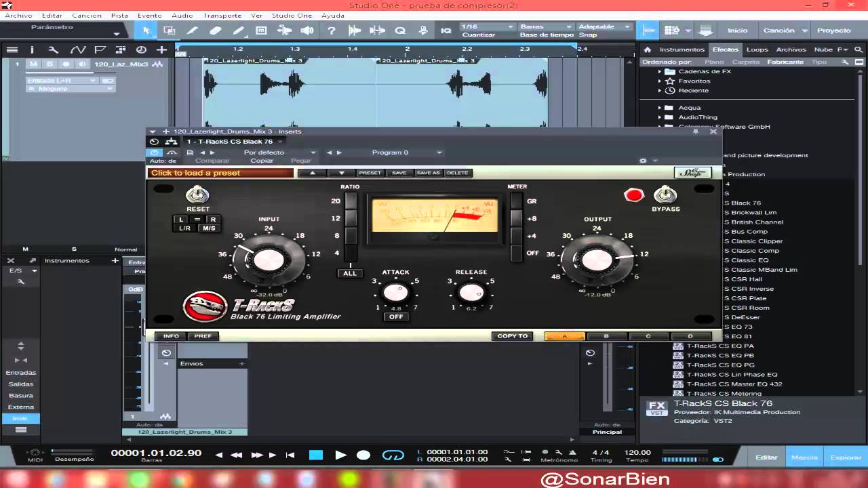Add a new track with plus icon
The width and height of the screenshot is (868, 488).
[161, 49]
